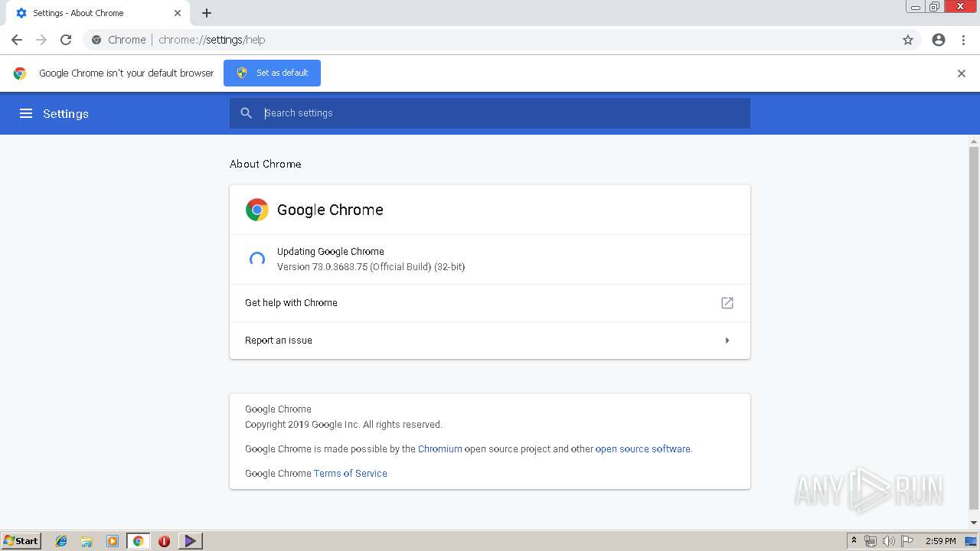Open Chrome's three-dot main menu
The height and width of the screenshot is (551, 980).
click(x=963, y=40)
